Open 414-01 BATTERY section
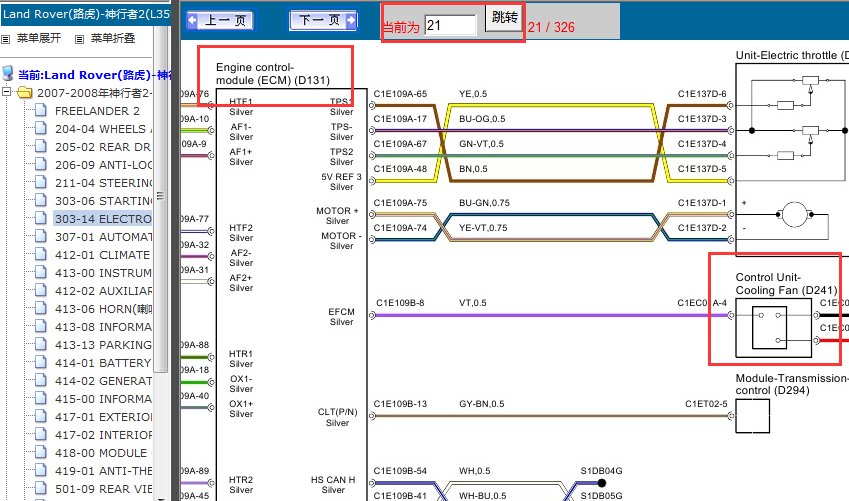 tap(103, 362)
